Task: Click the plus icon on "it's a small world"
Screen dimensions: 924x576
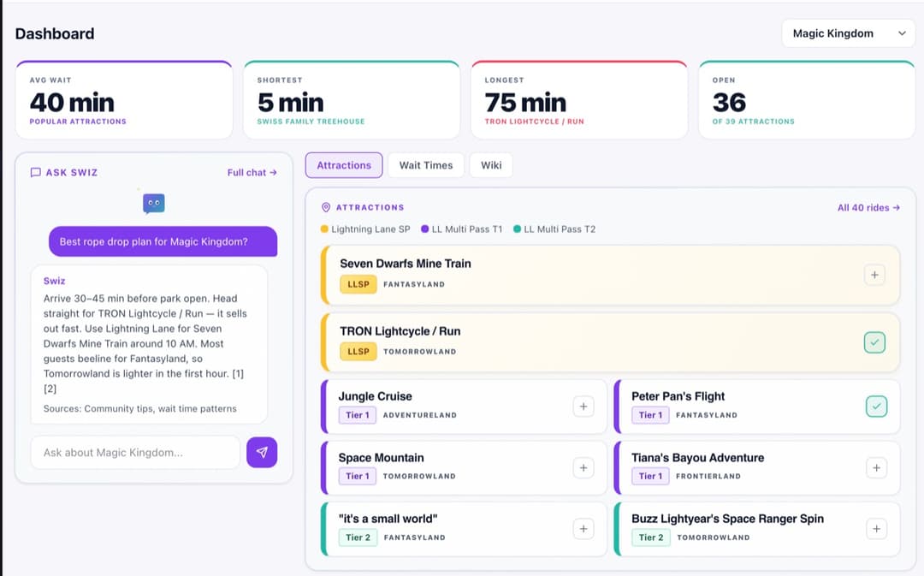Action: 583,529
